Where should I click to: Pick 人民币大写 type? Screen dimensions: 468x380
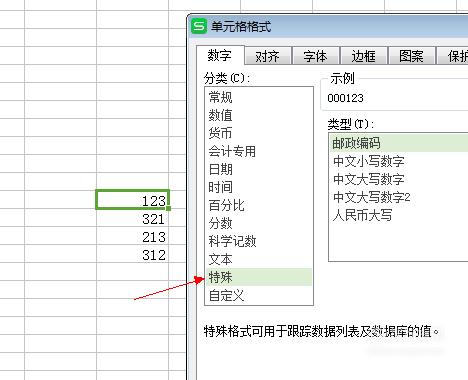[x=399, y=215]
